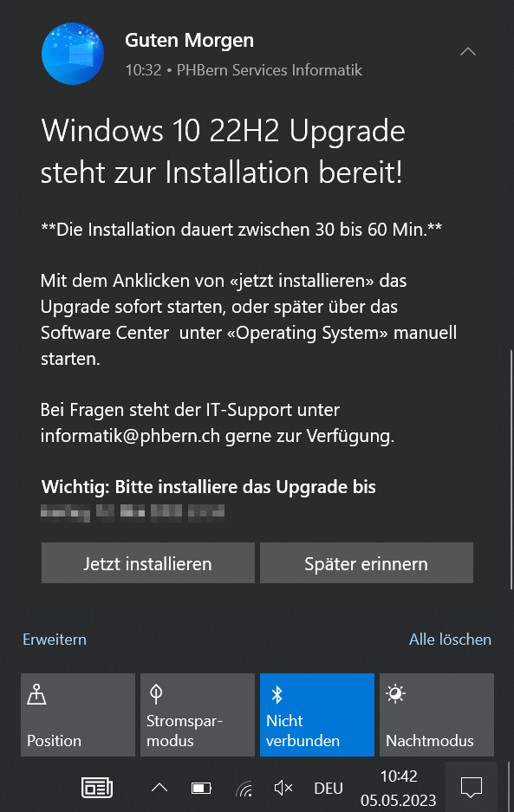Image resolution: width=514 pixels, height=812 pixels.
Task: Open the News and interests taskbar icon
Action: (97, 788)
